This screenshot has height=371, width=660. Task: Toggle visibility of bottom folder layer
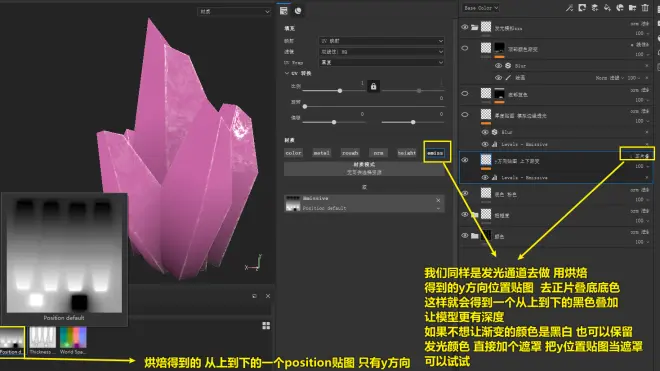pos(465,236)
